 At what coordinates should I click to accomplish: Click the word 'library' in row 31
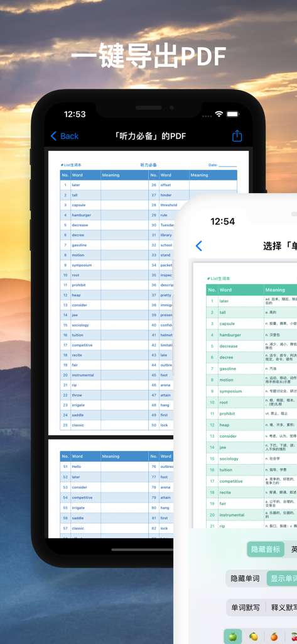pos(166,235)
